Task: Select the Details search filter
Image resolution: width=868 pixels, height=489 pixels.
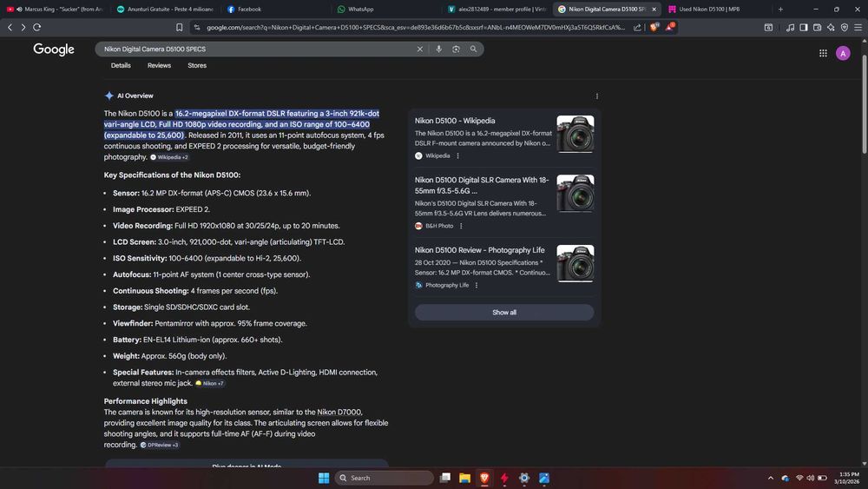Action: 121,65
